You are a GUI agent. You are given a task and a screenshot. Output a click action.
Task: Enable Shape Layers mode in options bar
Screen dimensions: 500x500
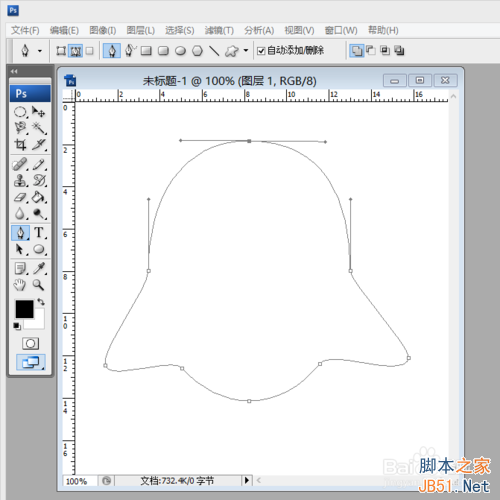click(x=61, y=51)
